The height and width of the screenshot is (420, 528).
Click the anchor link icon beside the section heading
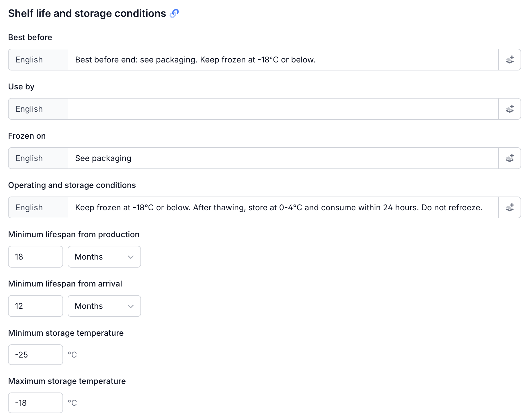point(174,13)
